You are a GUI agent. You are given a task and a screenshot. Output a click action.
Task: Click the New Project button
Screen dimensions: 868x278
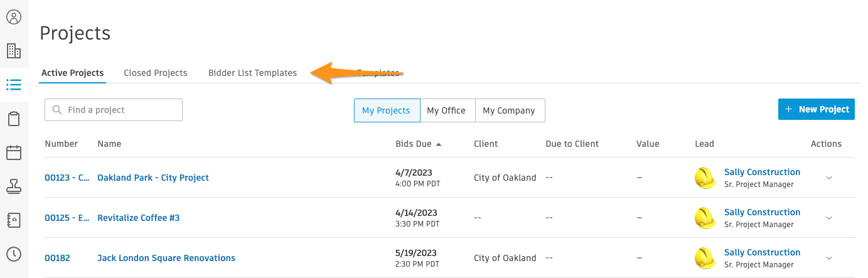tap(817, 109)
